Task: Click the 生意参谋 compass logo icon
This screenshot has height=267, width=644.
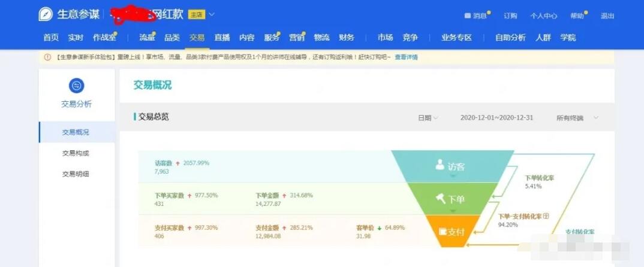Action: click(x=46, y=14)
